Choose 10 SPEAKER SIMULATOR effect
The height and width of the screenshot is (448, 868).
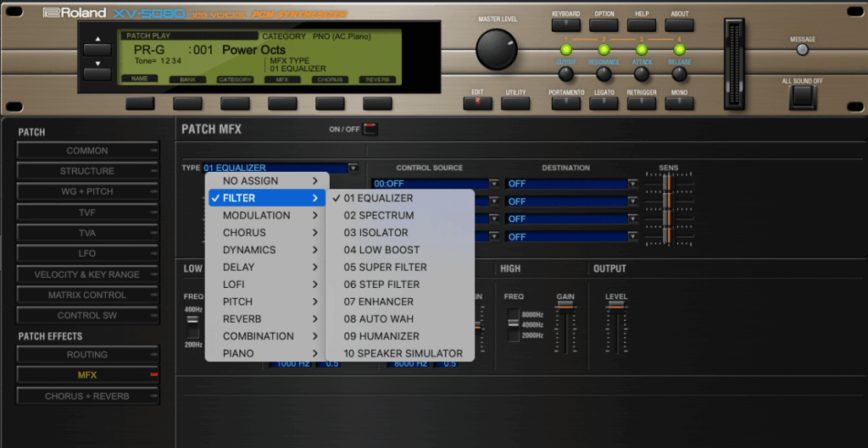coord(400,353)
